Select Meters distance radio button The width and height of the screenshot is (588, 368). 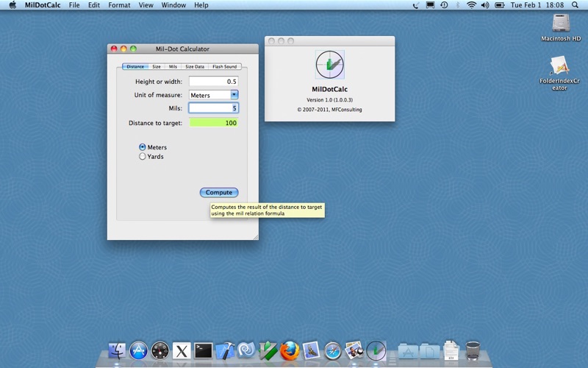click(142, 146)
